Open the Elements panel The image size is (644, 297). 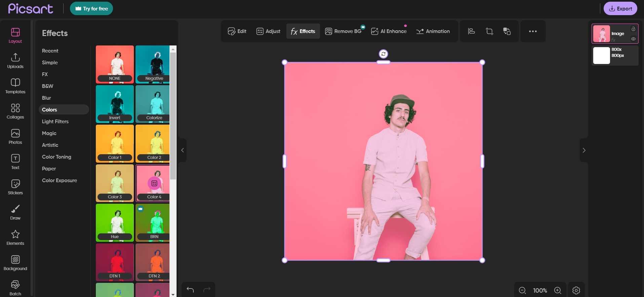click(x=15, y=237)
